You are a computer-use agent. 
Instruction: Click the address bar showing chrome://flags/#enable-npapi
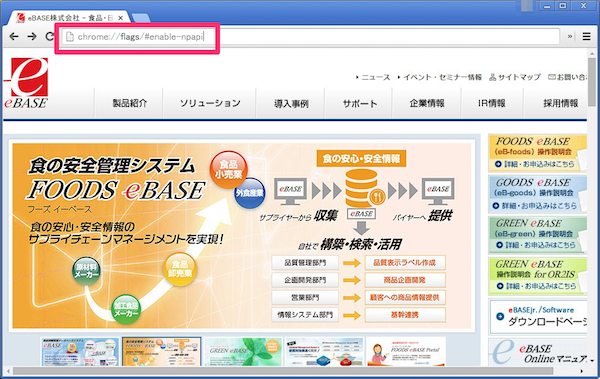pos(311,37)
